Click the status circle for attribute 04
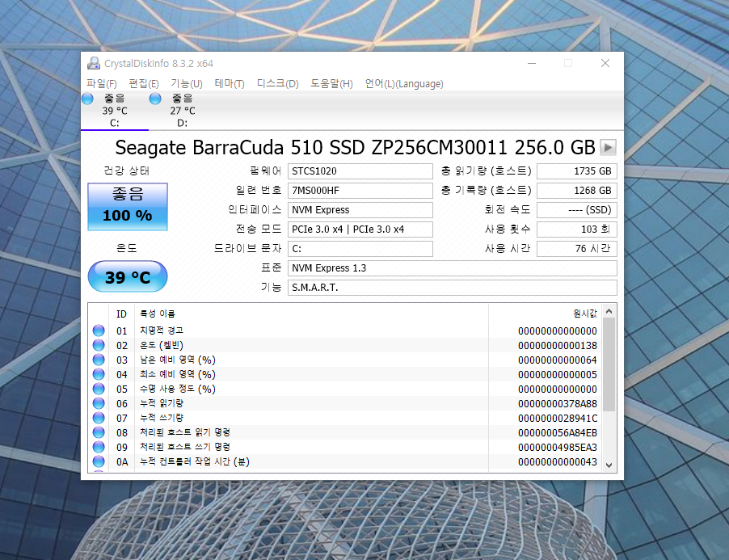729x560 pixels. (99, 374)
